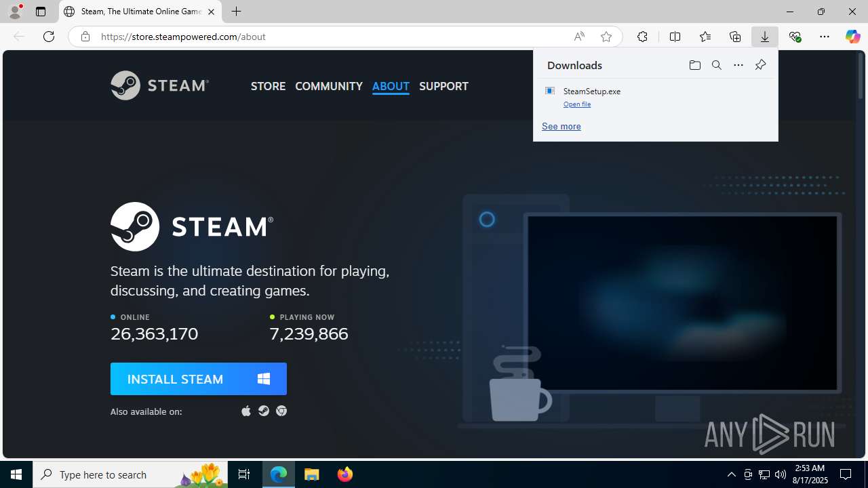This screenshot has height=488, width=868.
Task: Open the SUPPORT menu item
Action: click(x=443, y=86)
